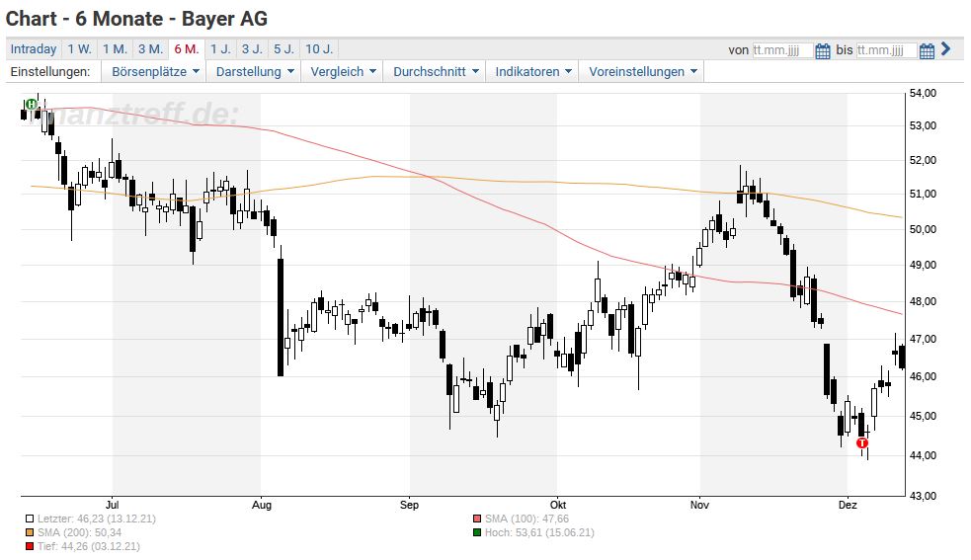Viewport: 971px width, 560px height.
Task: Click the orange SMA (200) legend swatch
Action: (29, 532)
